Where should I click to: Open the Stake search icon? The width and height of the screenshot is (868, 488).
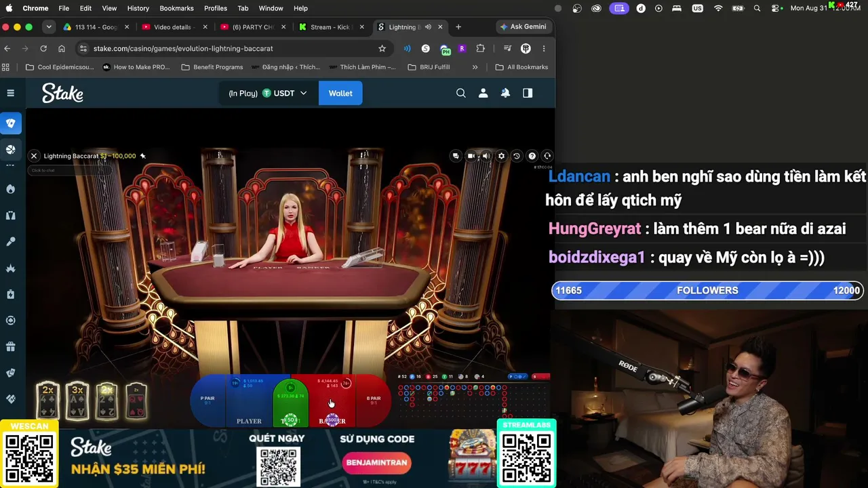[x=461, y=93]
